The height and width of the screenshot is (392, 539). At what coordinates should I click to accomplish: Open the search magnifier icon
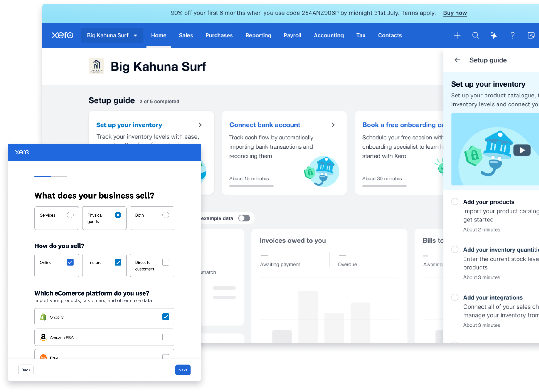coord(476,35)
